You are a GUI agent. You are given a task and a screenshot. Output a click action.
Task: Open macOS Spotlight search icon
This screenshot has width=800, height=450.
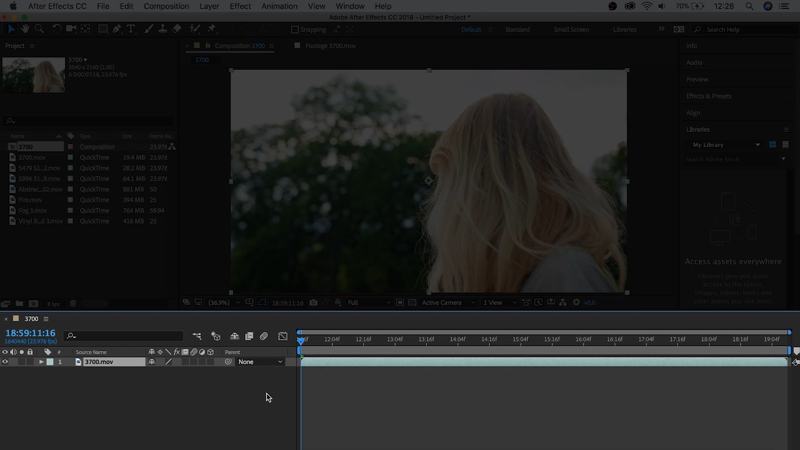[749, 6]
